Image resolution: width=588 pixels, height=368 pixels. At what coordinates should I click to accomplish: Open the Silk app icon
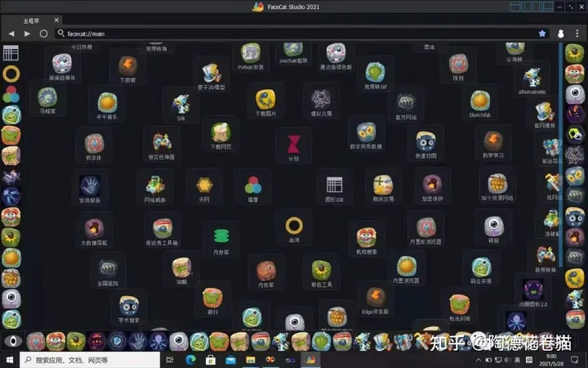[x=180, y=103]
